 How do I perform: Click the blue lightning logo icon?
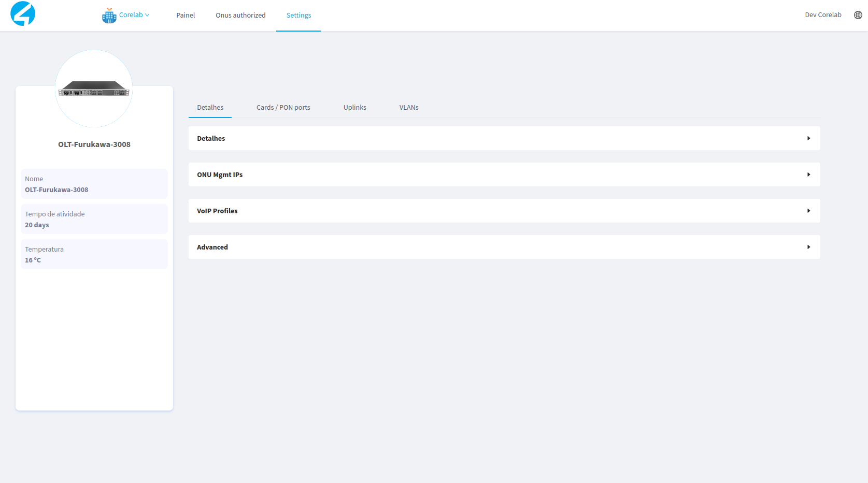(23, 14)
